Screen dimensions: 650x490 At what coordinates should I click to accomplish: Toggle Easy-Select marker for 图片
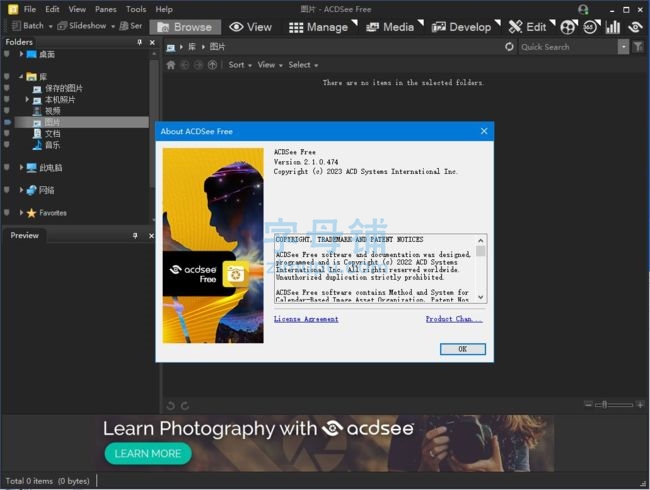point(7,122)
